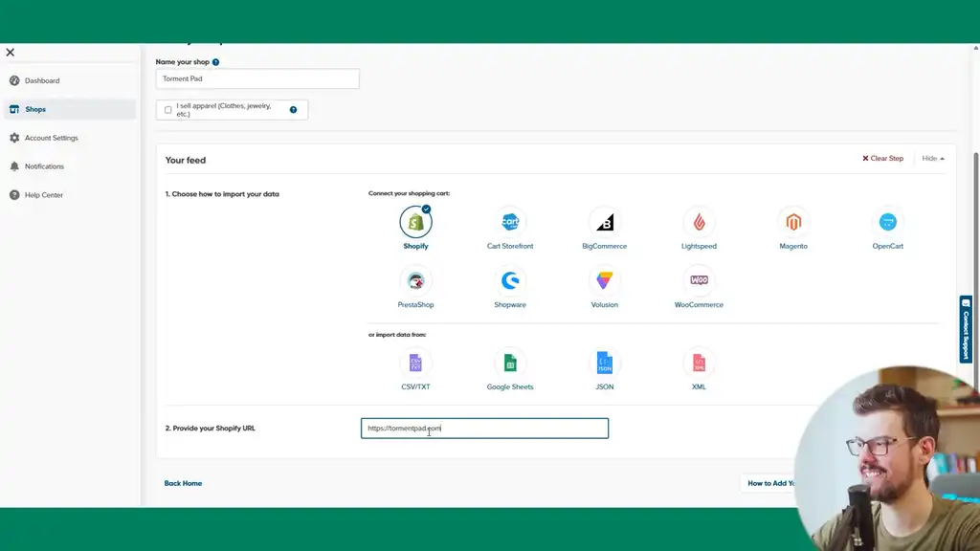The height and width of the screenshot is (551, 980).
Task: Collapse the feed section with Hide
Action: [932, 159]
